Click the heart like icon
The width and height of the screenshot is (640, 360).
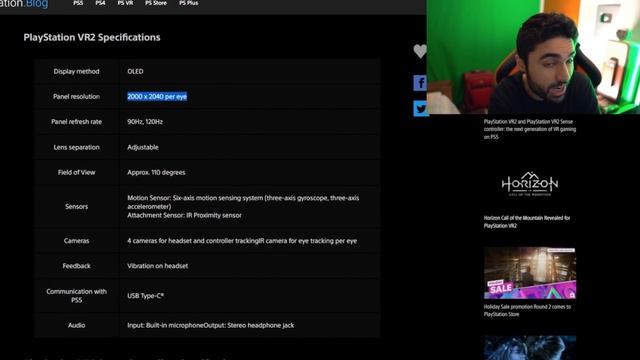pyautogui.click(x=420, y=51)
